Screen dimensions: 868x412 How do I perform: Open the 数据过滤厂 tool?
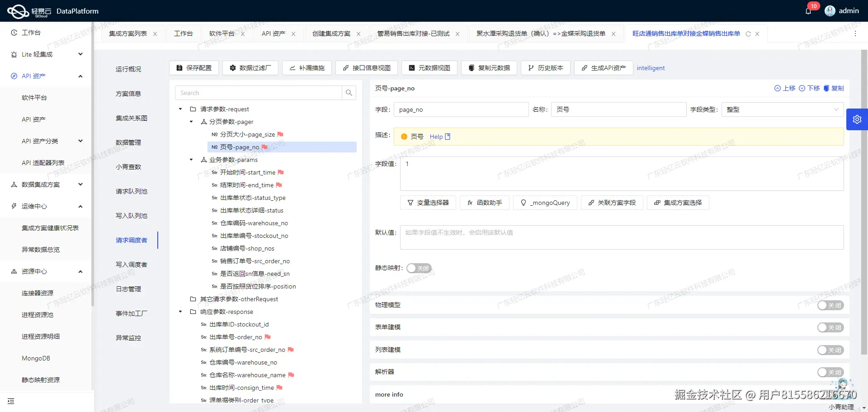[250, 68]
